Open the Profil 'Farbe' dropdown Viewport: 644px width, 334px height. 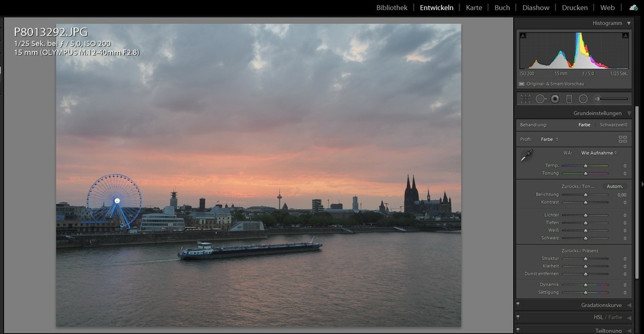coord(549,140)
